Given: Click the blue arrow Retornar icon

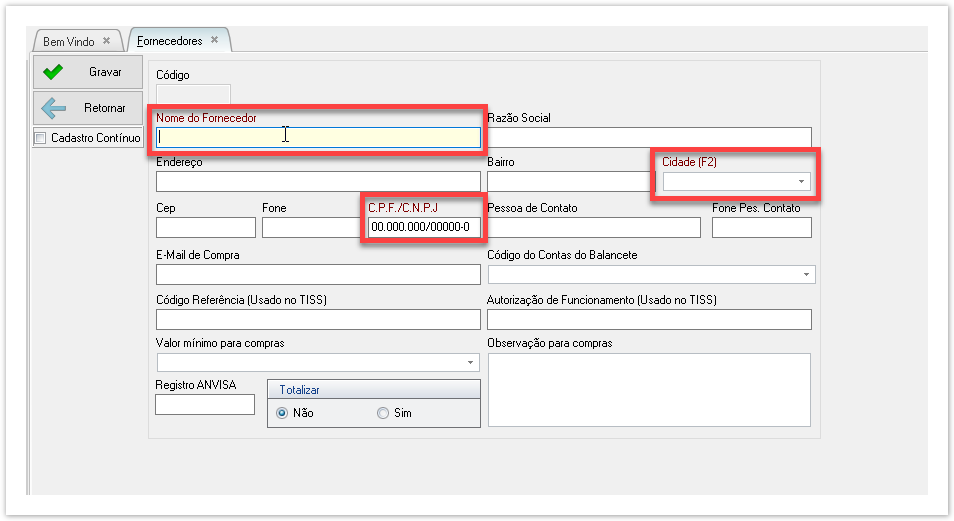Looking at the screenshot, I should 54,108.
